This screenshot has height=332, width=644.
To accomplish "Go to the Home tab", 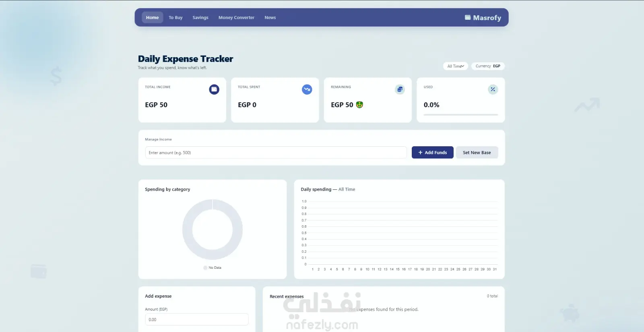I will coord(152,17).
